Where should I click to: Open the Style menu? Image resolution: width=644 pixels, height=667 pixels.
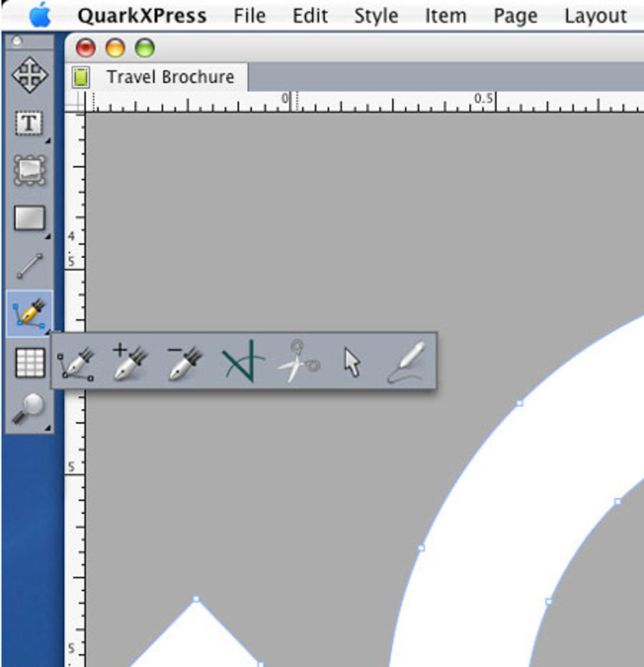tap(375, 15)
